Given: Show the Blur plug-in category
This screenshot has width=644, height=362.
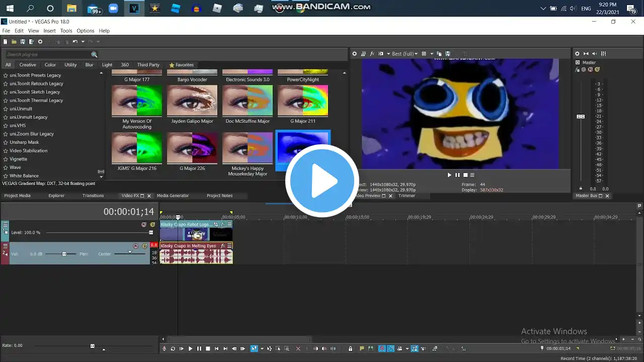Looking at the screenshot, I should (89, 65).
